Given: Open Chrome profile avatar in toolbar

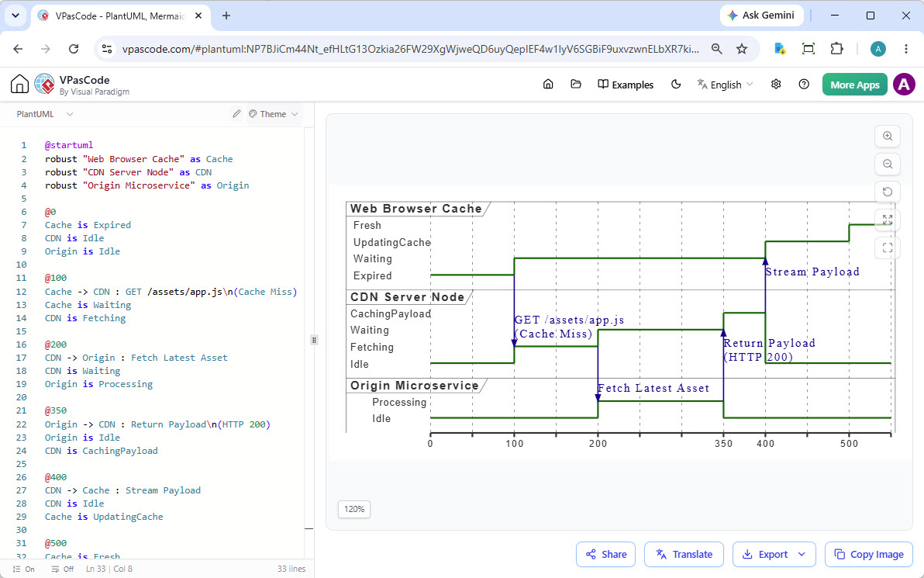Looking at the screenshot, I should coord(878,49).
